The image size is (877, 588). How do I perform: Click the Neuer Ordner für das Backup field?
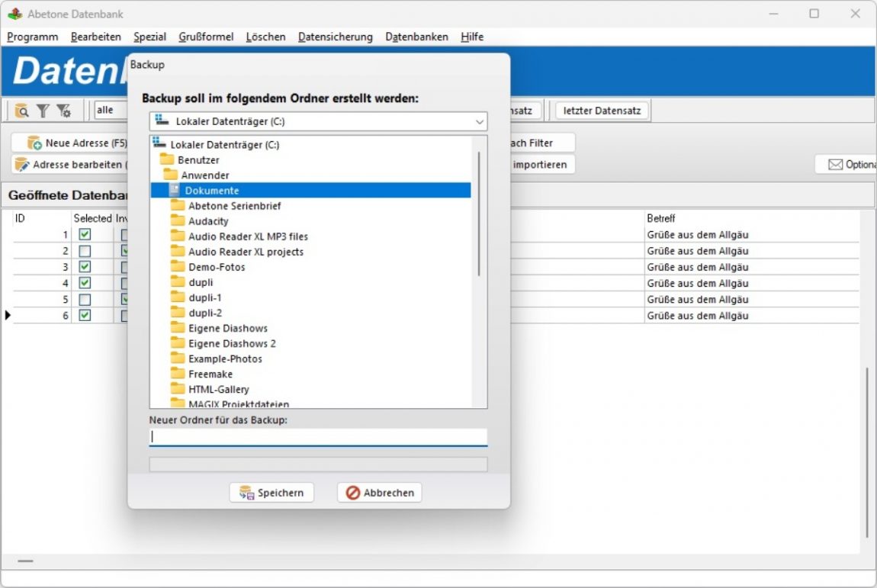pyautogui.click(x=318, y=437)
